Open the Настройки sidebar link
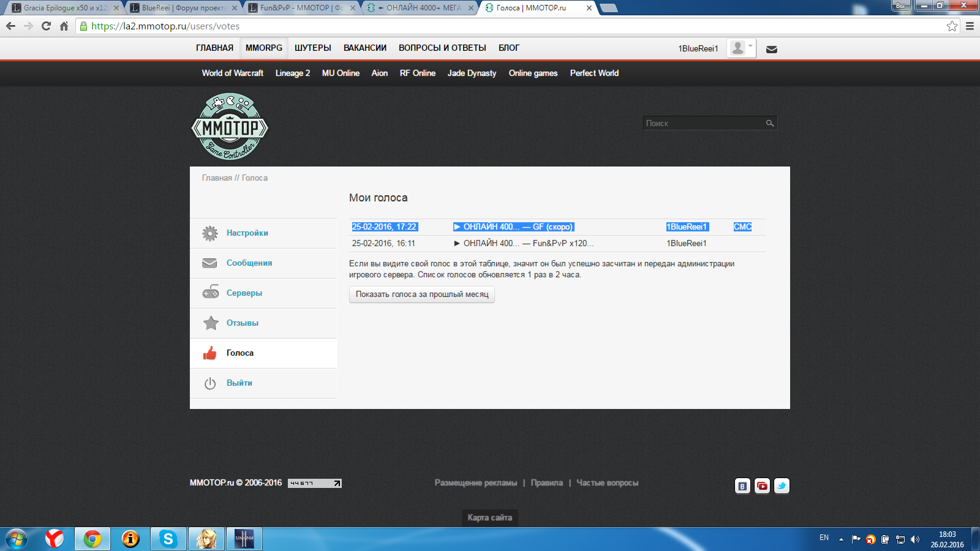The height and width of the screenshot is (551, 980). tap(247, 233)
